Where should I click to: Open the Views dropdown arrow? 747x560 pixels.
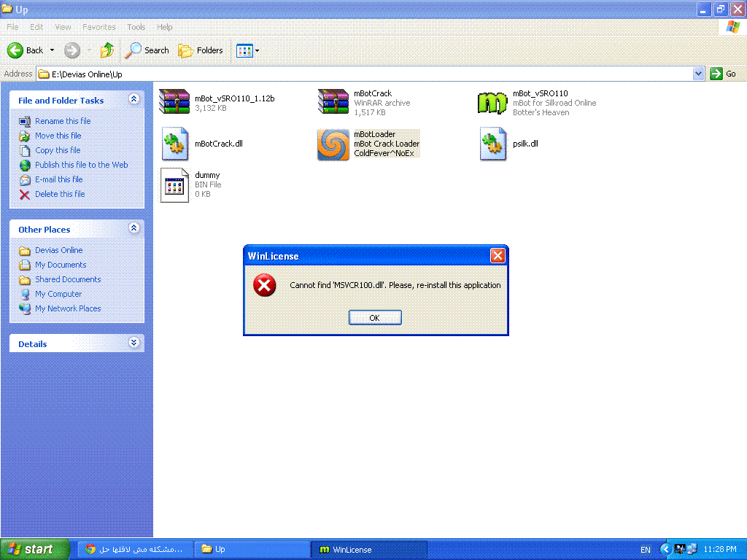click(258, 50)
